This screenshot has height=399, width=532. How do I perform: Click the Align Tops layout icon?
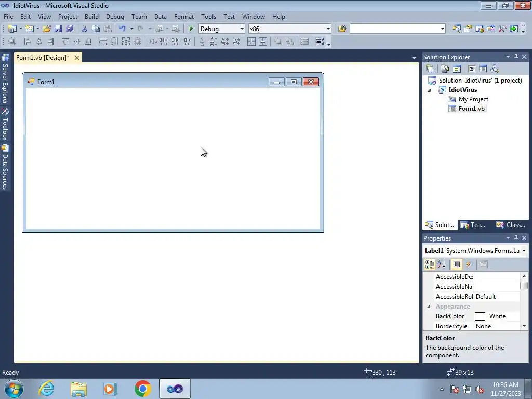65,42
